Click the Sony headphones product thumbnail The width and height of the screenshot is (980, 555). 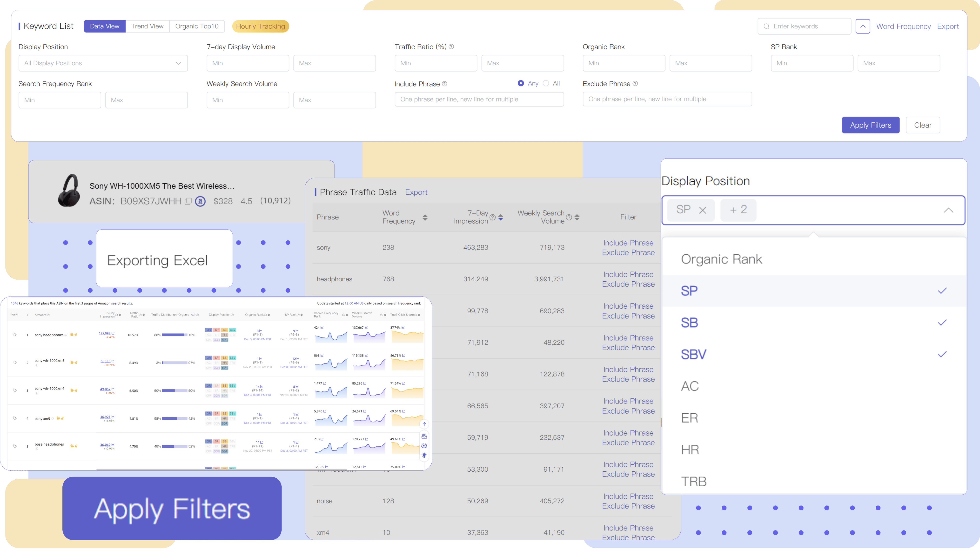coord(69,191)
